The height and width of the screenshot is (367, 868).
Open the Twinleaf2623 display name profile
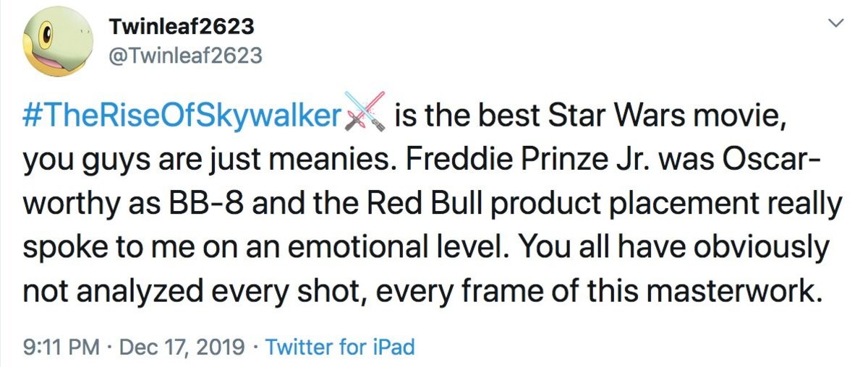click(182, 27)
